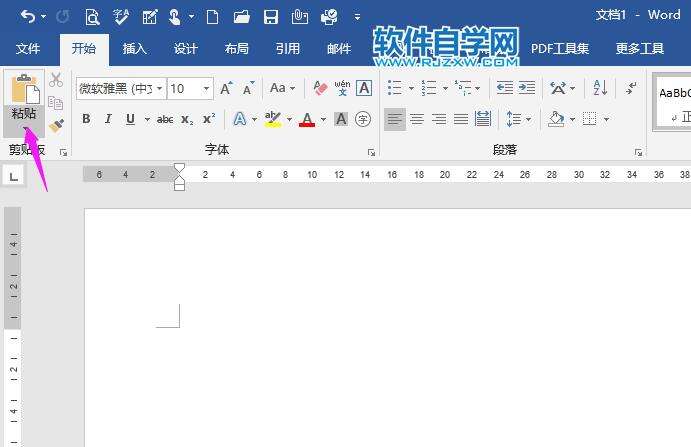Apply character border A icon
Screen dimensions: 691x447
[x=364, y=88]
